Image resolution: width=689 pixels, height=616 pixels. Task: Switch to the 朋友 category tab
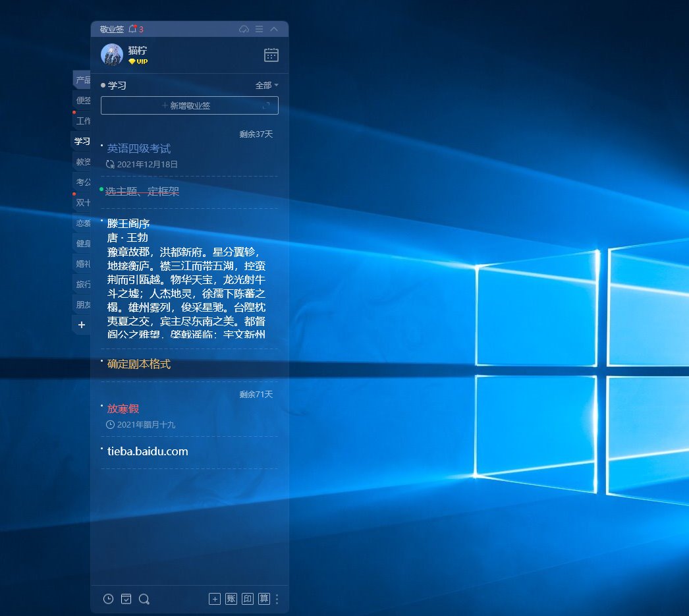click(82, 304)
